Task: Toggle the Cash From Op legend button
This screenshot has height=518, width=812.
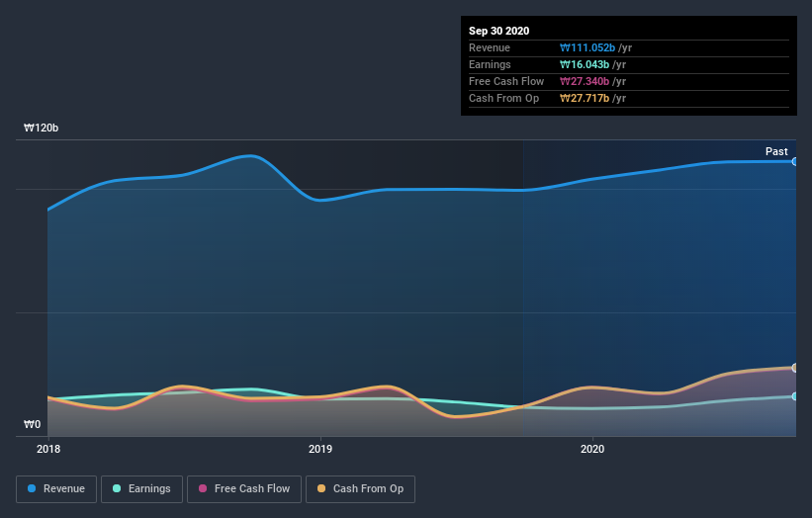Action: pos(360,489)
